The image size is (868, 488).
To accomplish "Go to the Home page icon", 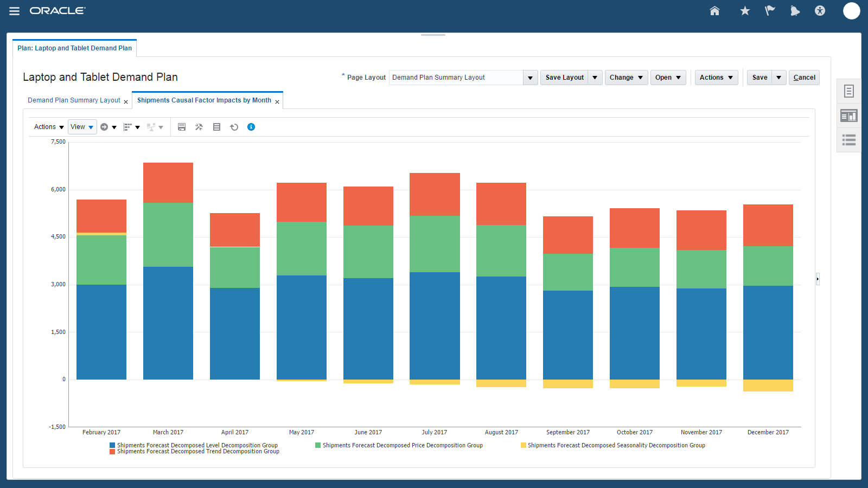I will click(714, 11).
